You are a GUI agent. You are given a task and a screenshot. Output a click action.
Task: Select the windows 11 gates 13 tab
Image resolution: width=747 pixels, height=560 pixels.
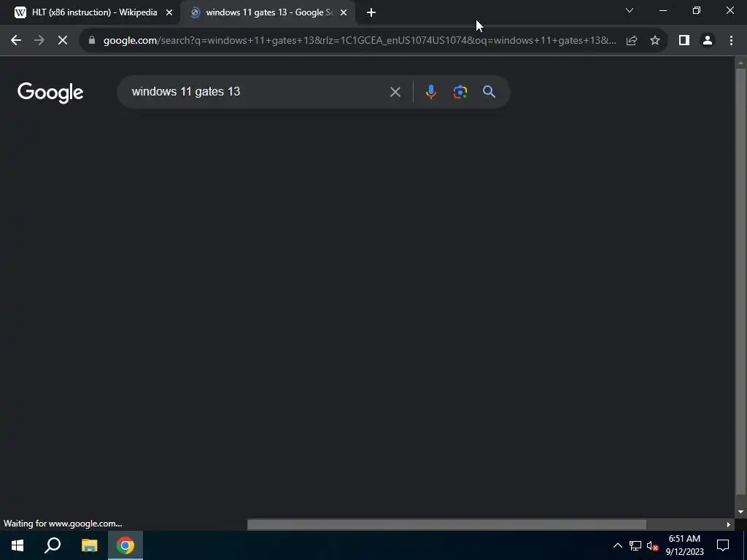pos(268,12)
